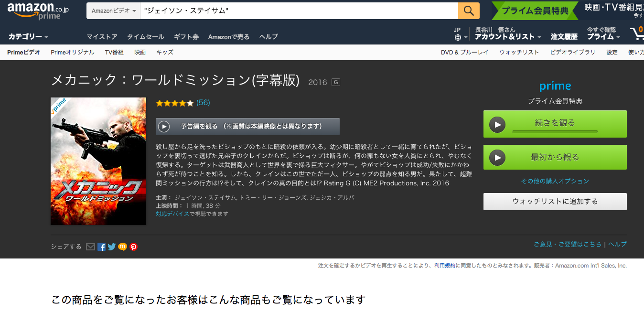
Task: Resume playback with 続きを観る button
Action: pos(555,124)
